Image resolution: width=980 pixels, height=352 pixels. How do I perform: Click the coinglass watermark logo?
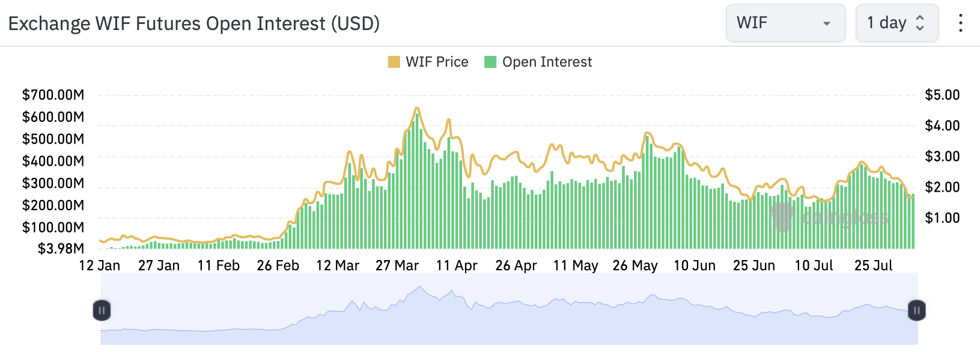pos(829,216)
